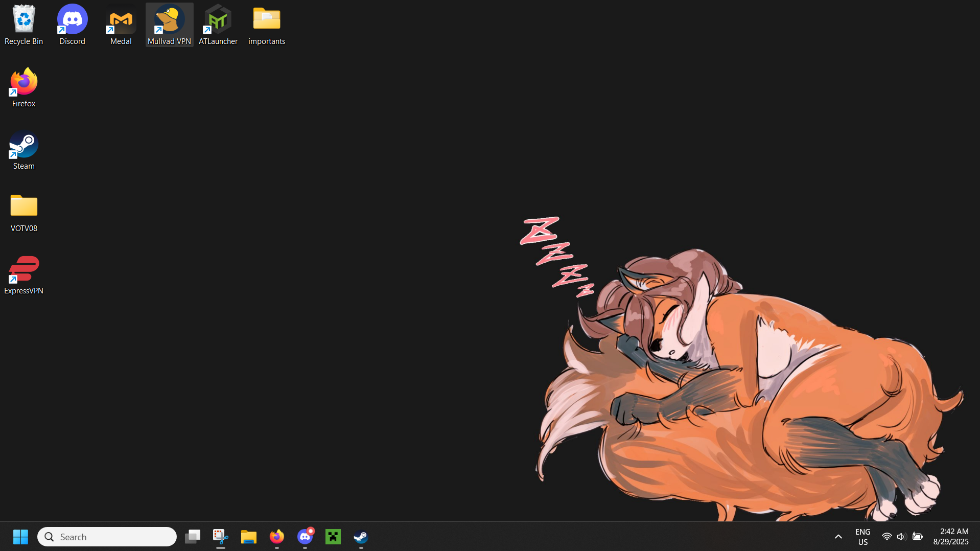Expand the hidden system tray icons
Image resolution: width=980 pixels, height=551 pixels.
838,537
